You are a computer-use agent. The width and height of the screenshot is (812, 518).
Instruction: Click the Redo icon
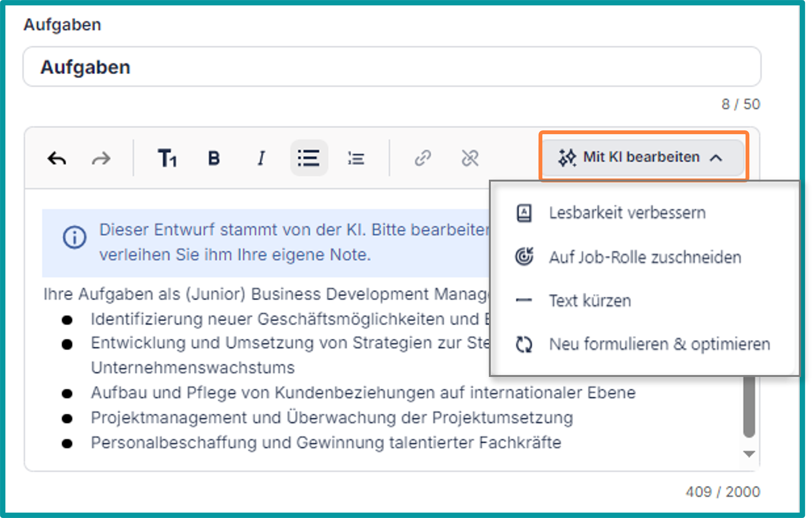pos(100,158)
